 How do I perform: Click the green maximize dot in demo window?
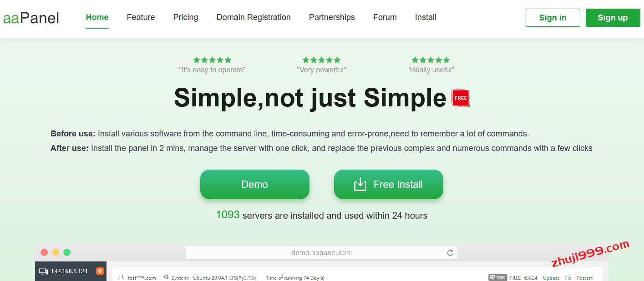(67, 252)
